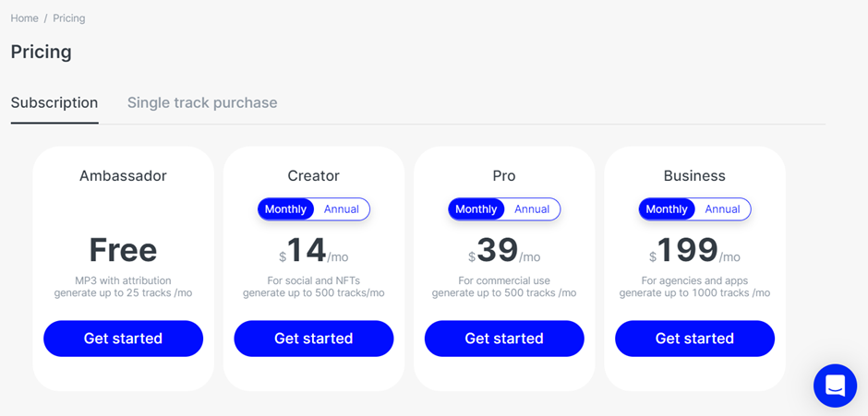This screenshot has height=416, width=868.
Task: Click the $199/mo price on Business card
Action: click(x=694, y=251)
